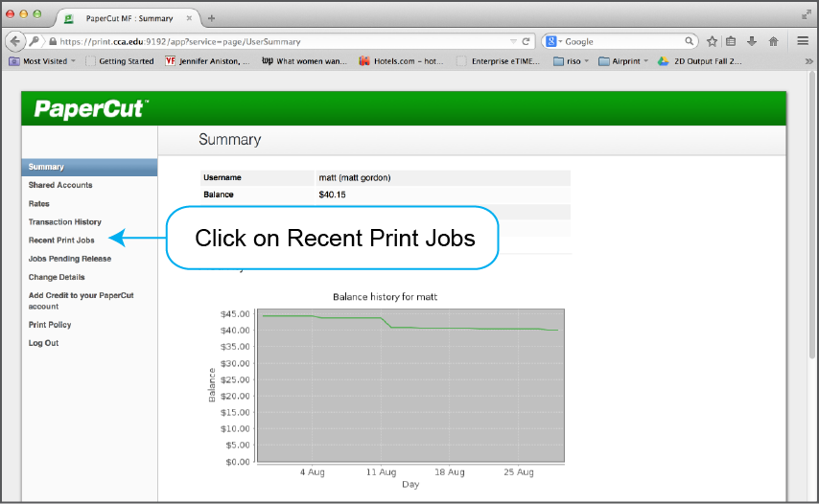Click the magnifying glass search icon

pos(689,40)
